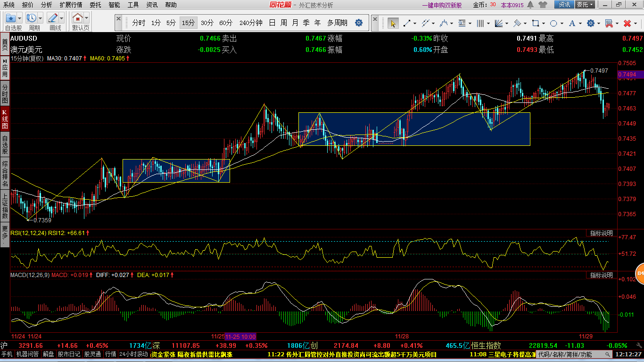Pick the line segment drawing tool

pos(406,23)
